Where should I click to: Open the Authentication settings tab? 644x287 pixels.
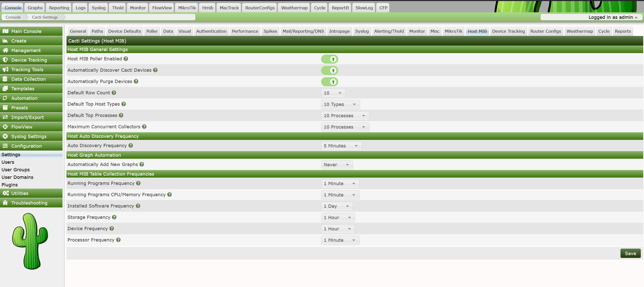[x=211, y=31]
